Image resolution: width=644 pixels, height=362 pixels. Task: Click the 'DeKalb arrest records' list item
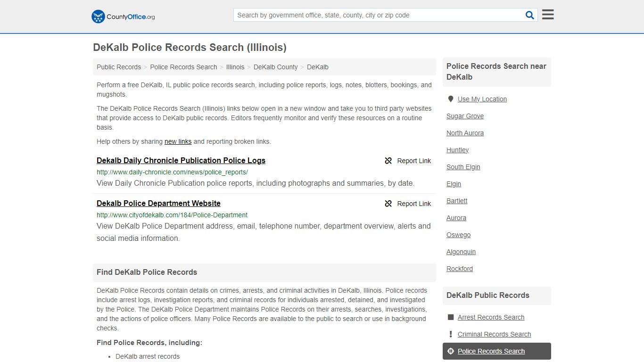pos(148,356)
